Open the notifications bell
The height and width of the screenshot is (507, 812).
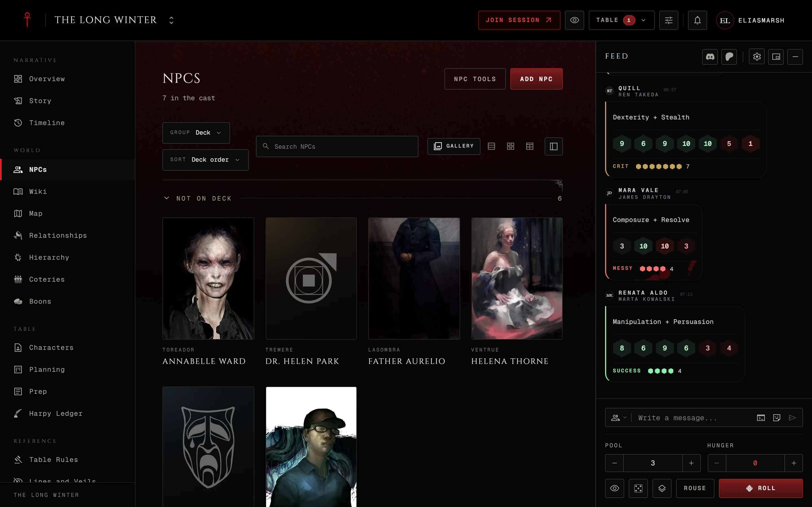click(x=697, y=20)
